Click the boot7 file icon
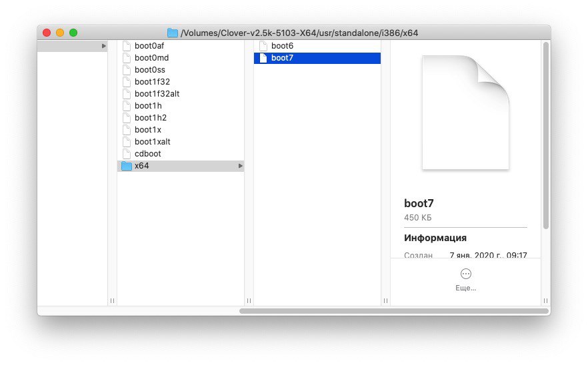This screenshot has width=588, height=365. (x=263, y=58)
